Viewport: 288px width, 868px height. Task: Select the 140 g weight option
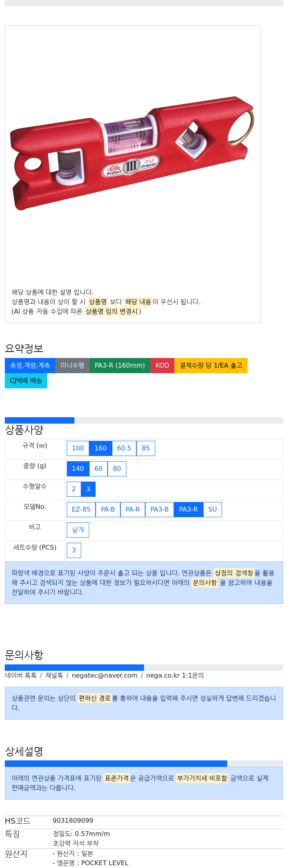(x=78, y=469)
